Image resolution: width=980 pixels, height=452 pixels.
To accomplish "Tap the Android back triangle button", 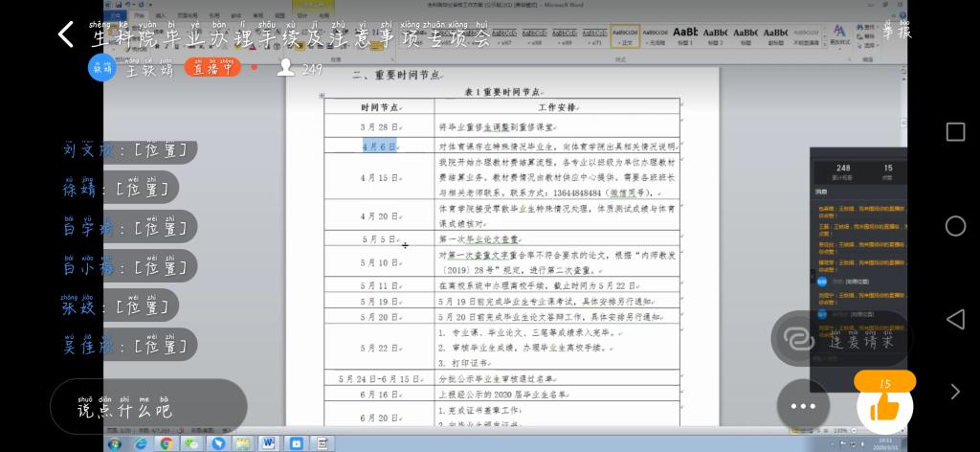I will point(954,319).
